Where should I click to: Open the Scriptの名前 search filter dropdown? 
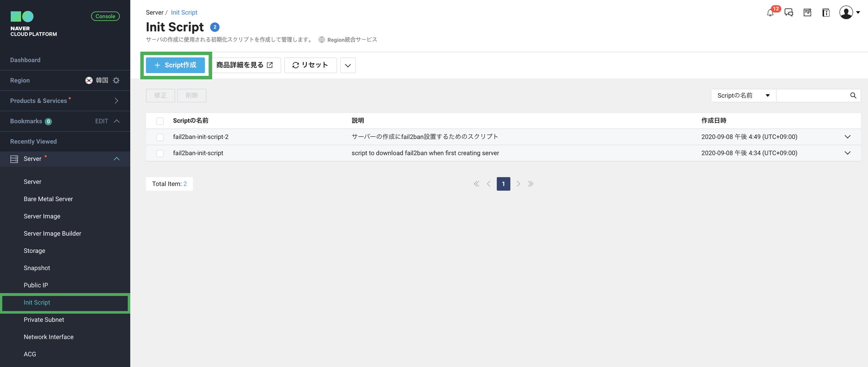[743, 95]
